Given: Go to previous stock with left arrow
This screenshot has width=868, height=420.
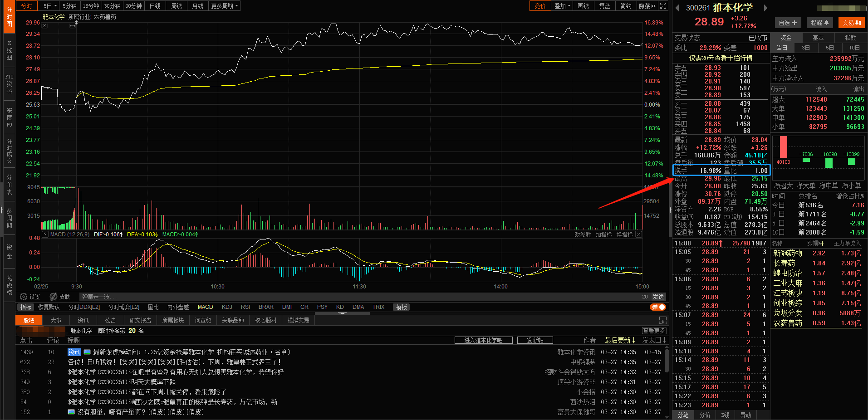Looking at the screenshot, I should pos(677,8).
